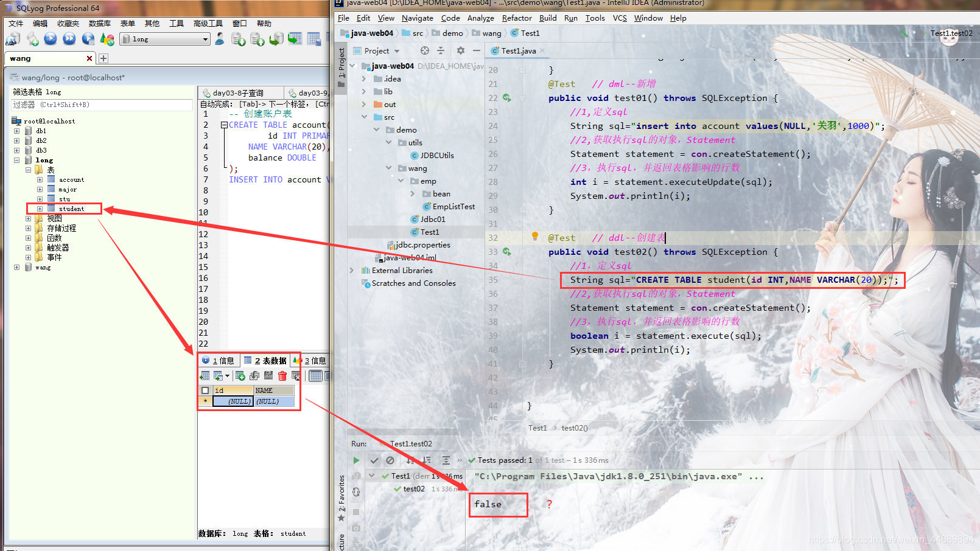Switch to 3 信息 result tab

[310, 361]
